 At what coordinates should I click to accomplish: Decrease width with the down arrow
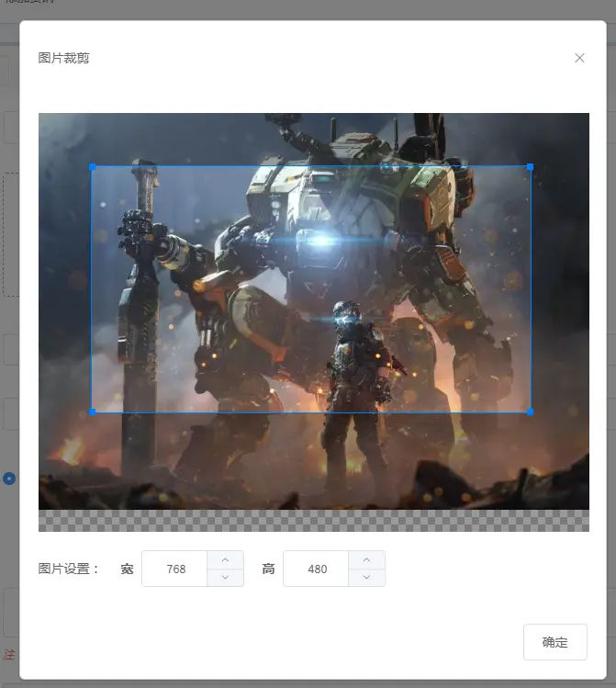point(225,578)
